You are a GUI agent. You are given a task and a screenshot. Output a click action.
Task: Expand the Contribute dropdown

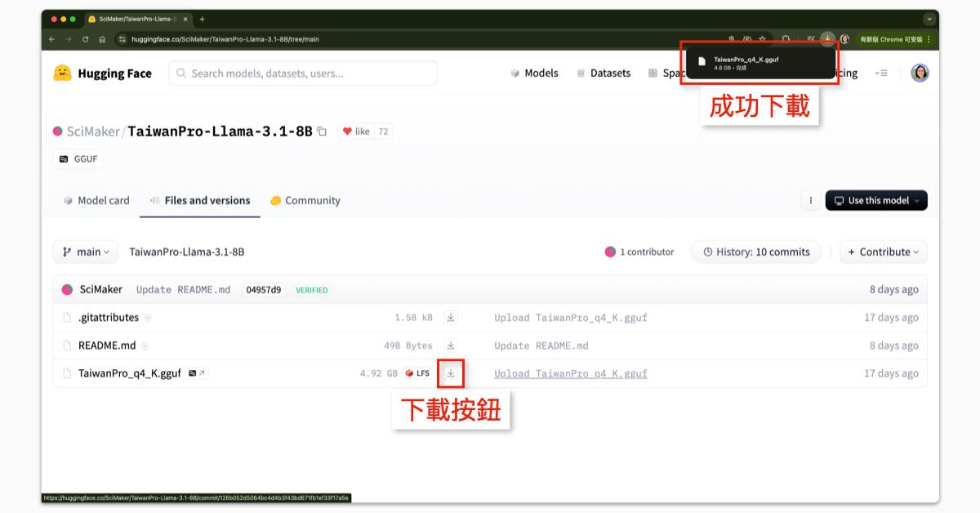click(x=884, y=252)
